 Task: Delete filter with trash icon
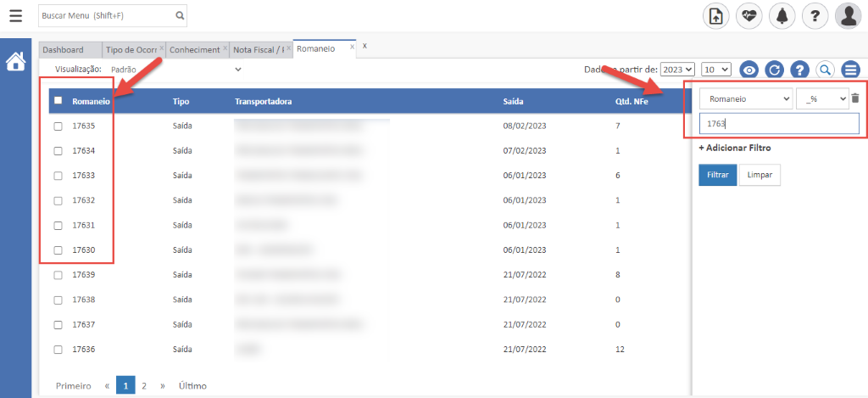(854, 99)
